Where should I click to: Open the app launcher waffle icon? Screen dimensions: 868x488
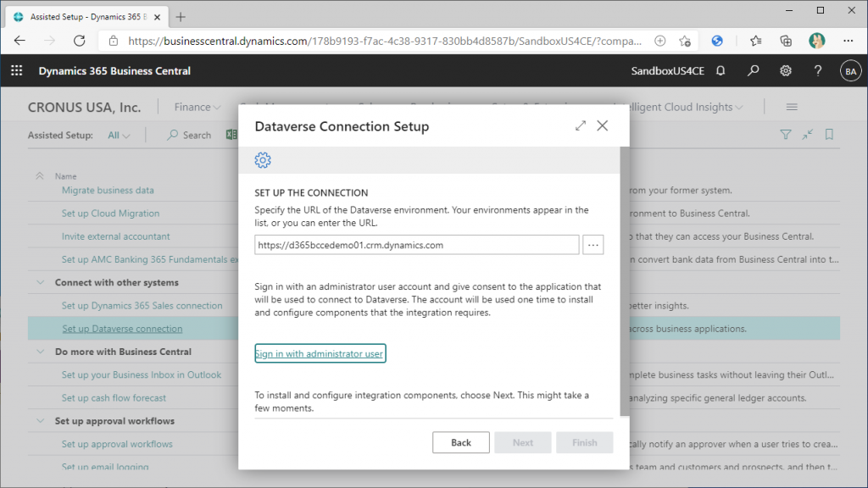(17, 71)
